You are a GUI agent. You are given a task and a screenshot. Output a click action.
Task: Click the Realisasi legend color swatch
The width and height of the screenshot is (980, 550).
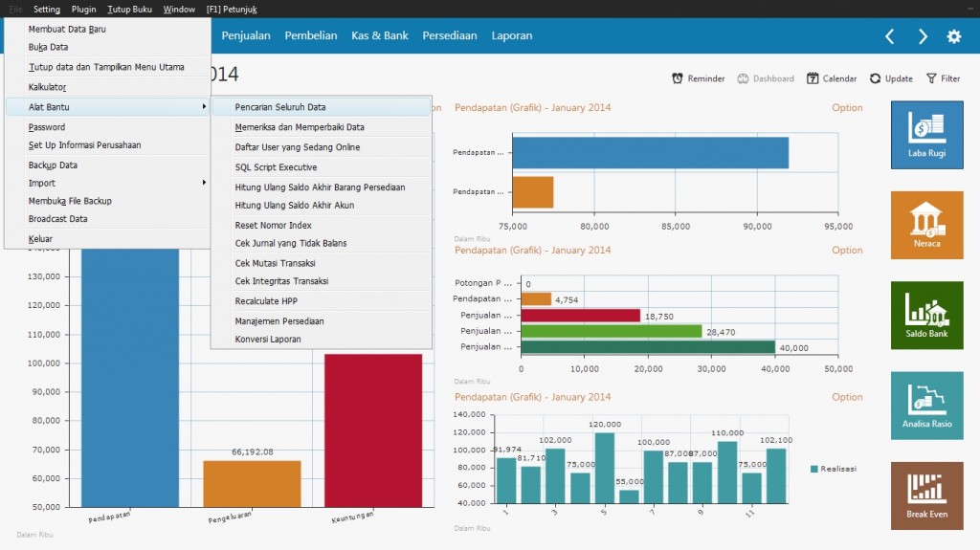click(x=814, y=469)
